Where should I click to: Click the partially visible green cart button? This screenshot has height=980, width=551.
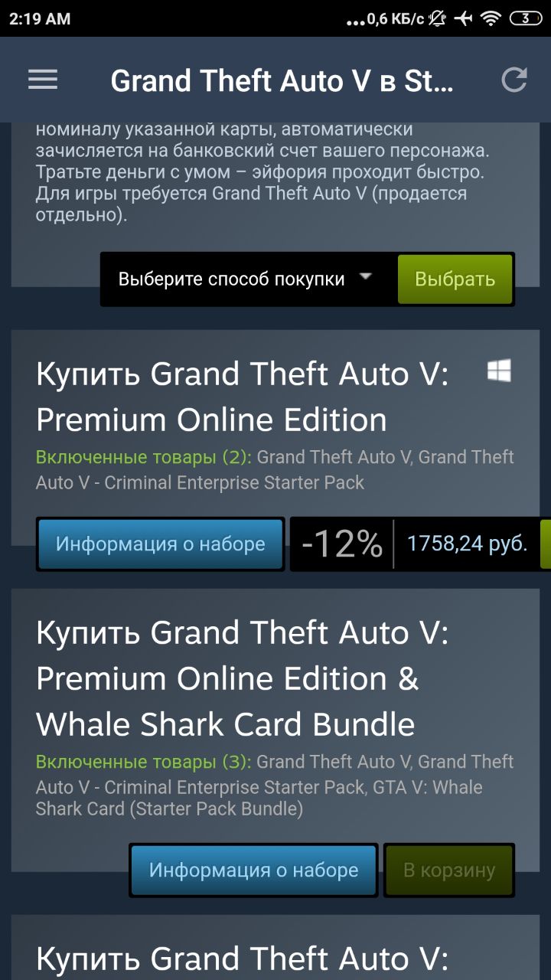[546, 544]
